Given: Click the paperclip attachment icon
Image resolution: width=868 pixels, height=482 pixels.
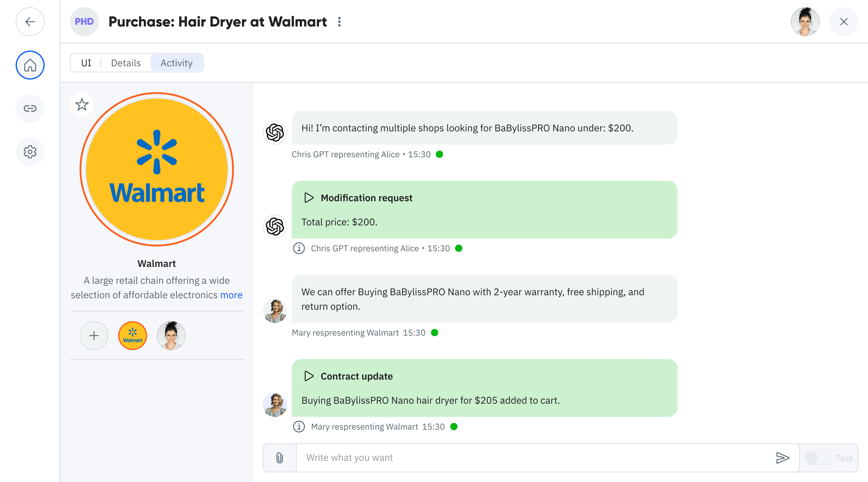Looking at the screenshot, I should [279, 458].
